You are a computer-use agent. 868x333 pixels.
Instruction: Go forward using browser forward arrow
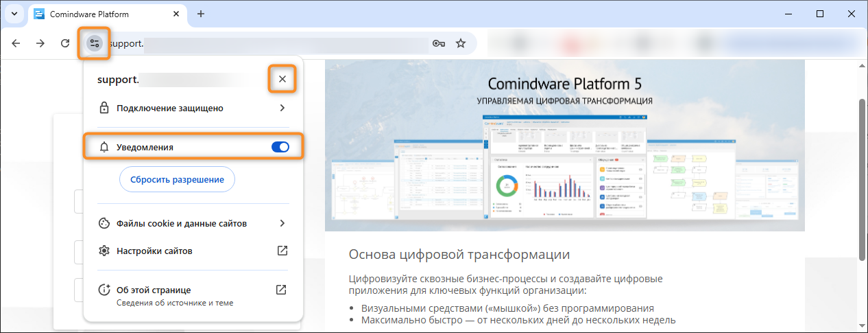click(x=40, y=43)
